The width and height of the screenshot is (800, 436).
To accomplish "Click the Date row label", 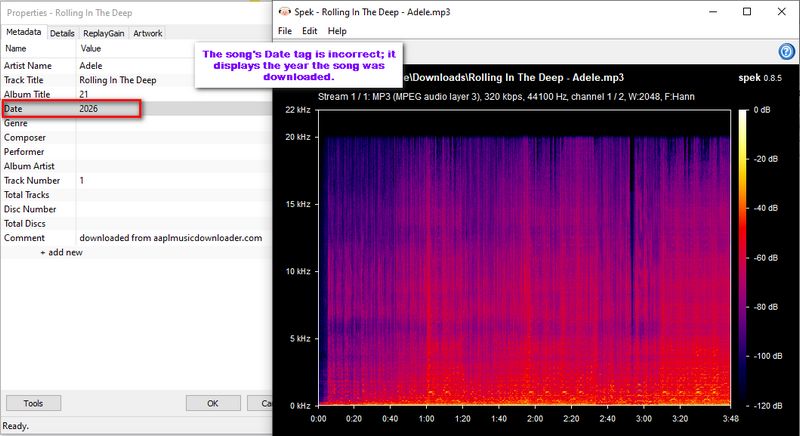I will 13,109.
